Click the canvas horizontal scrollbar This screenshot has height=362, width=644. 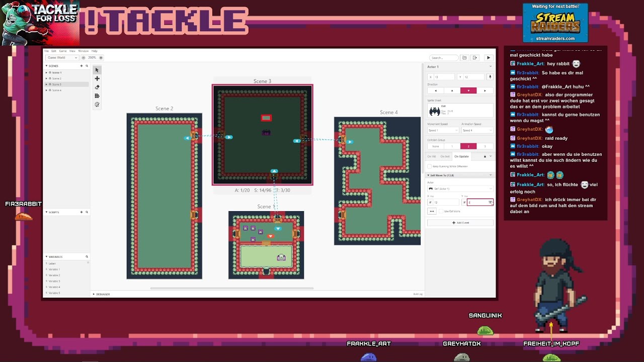232,289
